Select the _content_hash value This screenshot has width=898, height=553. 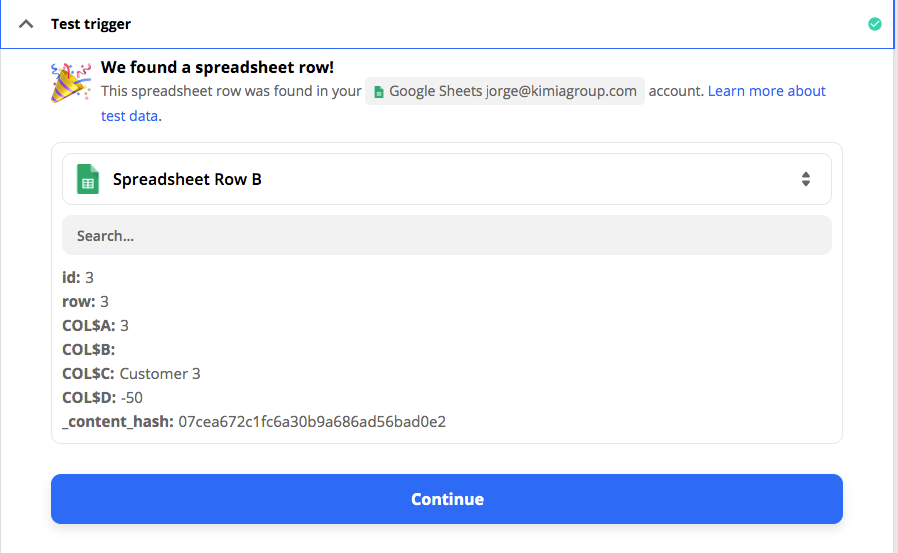tap(312, 422)
